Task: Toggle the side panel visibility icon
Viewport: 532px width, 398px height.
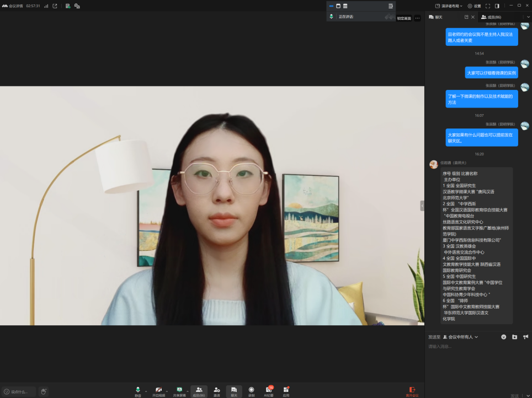Action: [497, 6]
